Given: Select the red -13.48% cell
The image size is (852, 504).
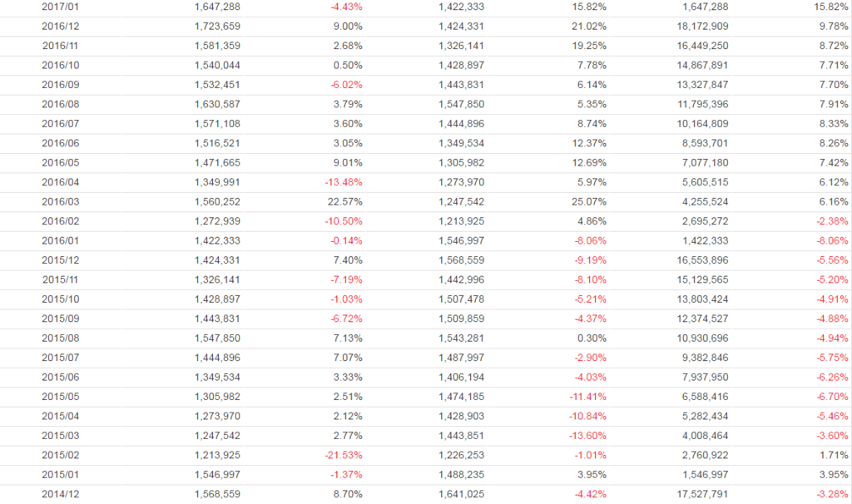Looking at the screenshot, I should point(343,182).
